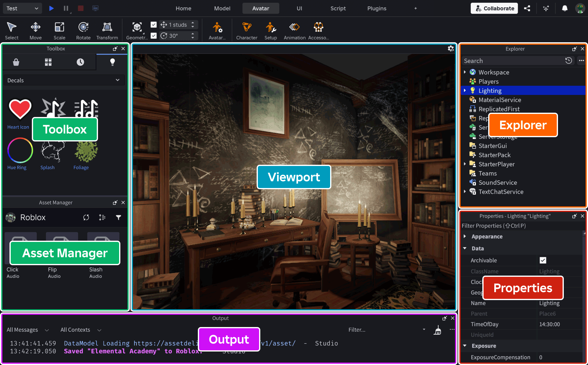Disable the rotation snap checkbox
This screenshot has height=365, width=588.
pos(153,36)
